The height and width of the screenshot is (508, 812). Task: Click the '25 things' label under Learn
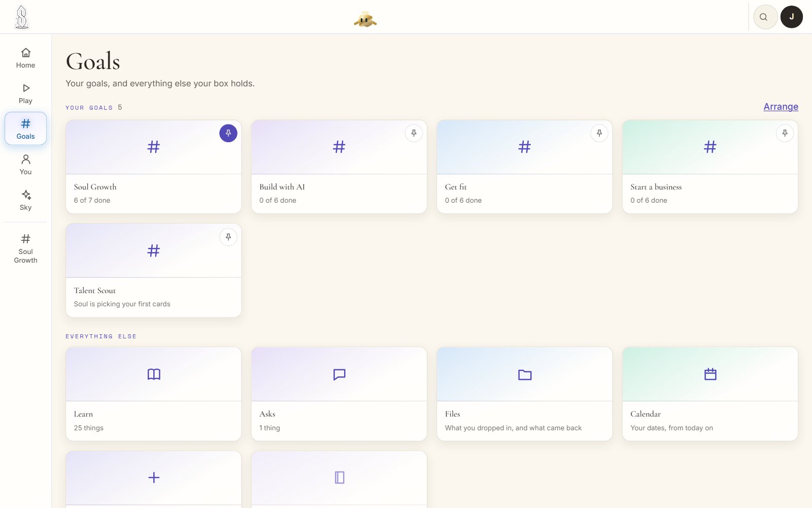pos(89,428)
